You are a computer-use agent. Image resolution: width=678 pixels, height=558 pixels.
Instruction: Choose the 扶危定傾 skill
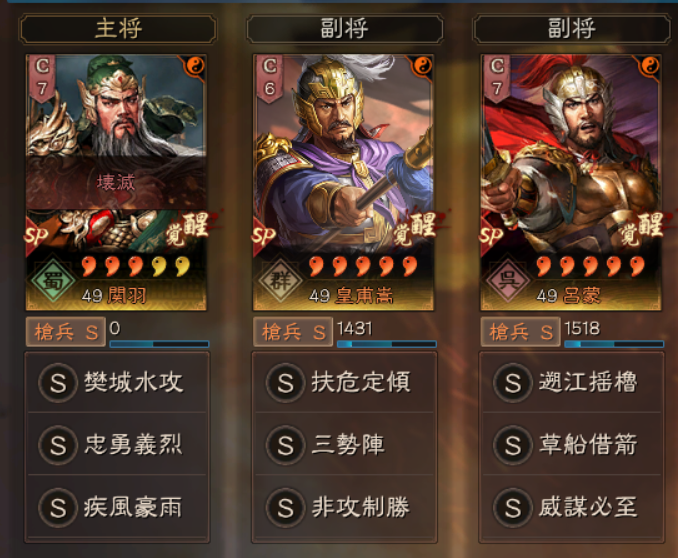point(344,383)
